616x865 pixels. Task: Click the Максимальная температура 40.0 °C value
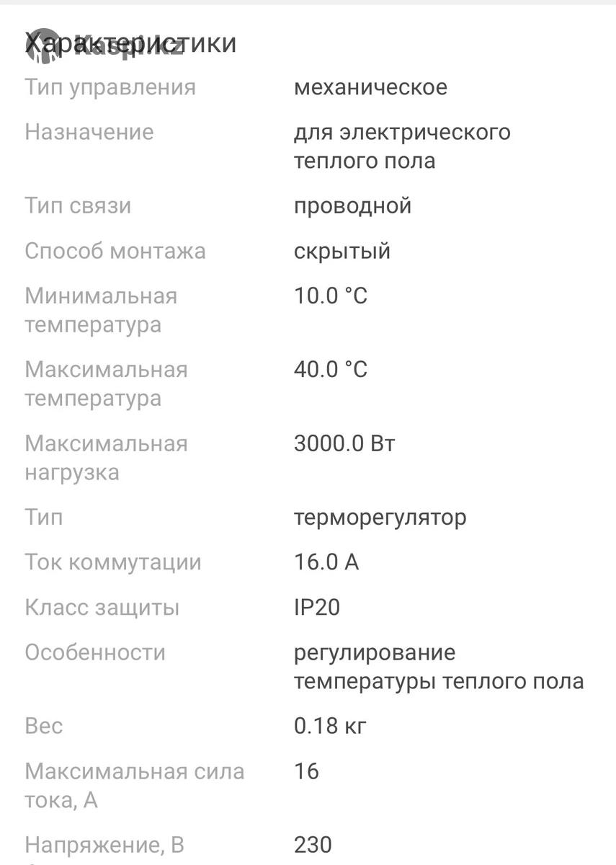point(331,369)
